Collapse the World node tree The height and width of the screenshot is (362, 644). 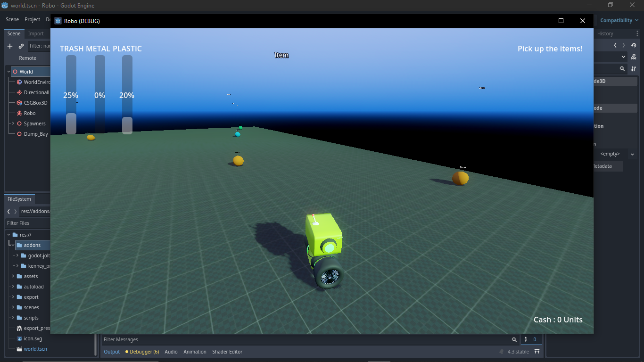(x=8, y=72)
